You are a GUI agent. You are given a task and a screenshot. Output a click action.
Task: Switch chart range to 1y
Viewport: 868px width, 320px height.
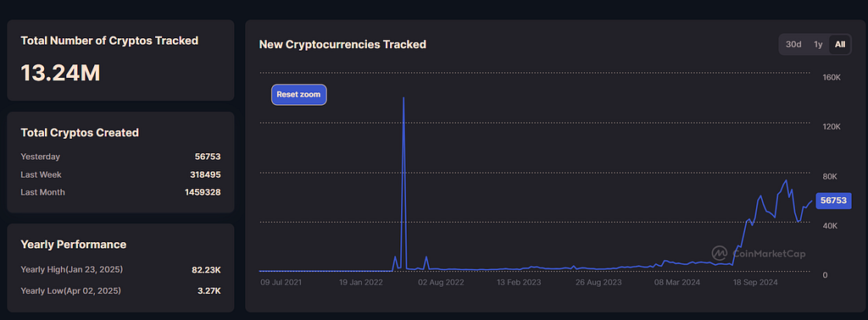tap(818, 44)
